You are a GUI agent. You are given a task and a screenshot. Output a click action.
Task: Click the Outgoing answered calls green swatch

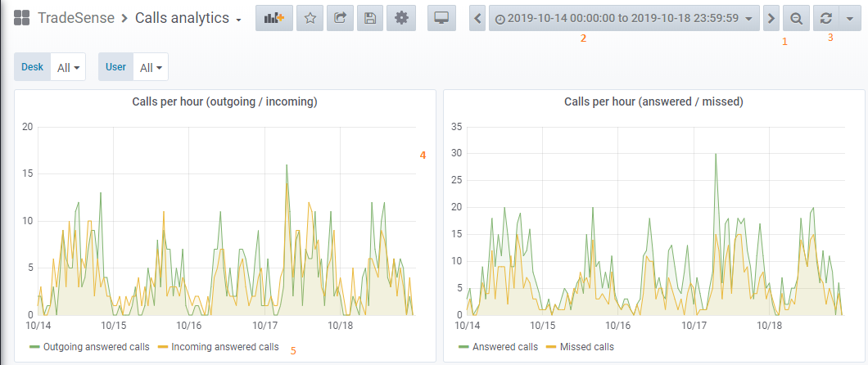pyautogui.click(x=35, y=347)
